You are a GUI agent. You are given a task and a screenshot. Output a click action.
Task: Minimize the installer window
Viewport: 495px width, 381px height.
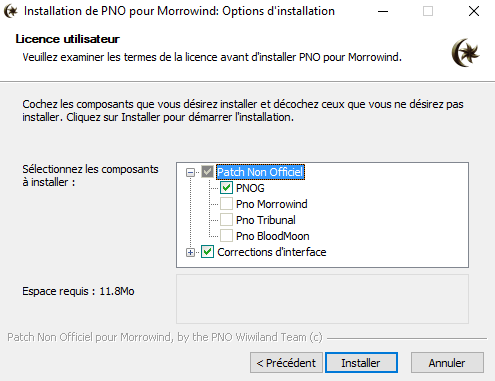[383, 11]
